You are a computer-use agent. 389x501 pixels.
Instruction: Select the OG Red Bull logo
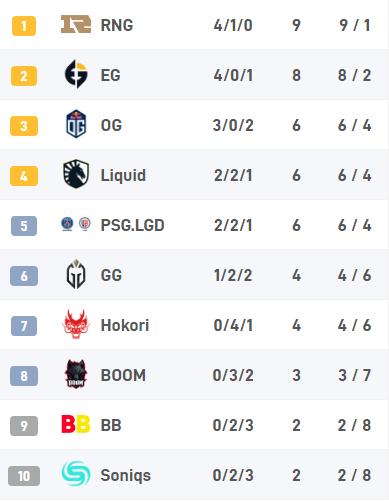[x=76, y=124]
